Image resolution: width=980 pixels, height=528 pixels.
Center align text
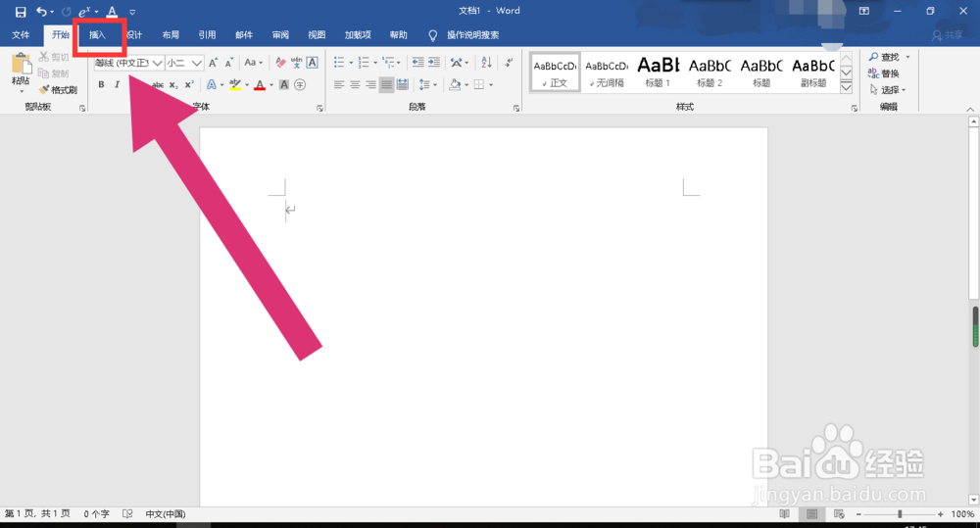coord(355,84)
